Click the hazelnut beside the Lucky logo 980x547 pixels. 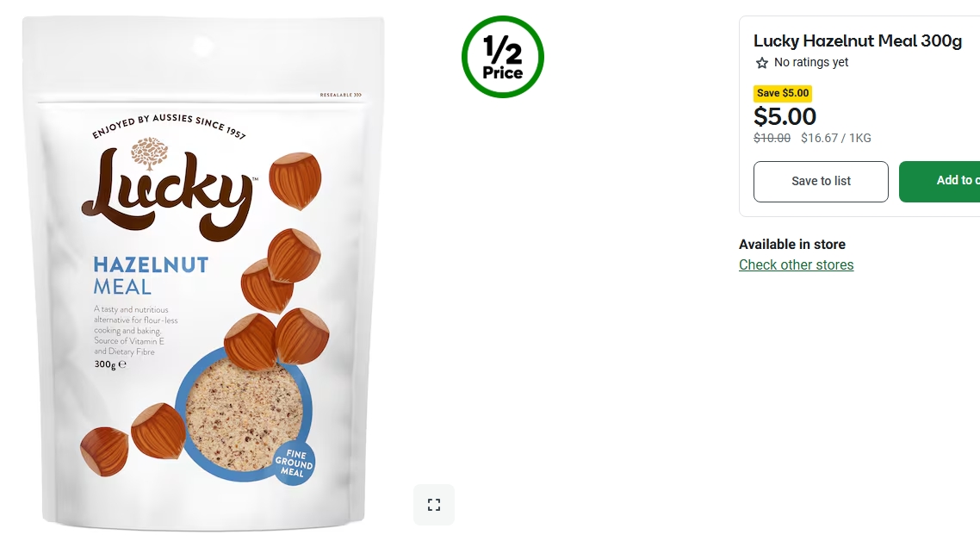click(295, 181)
